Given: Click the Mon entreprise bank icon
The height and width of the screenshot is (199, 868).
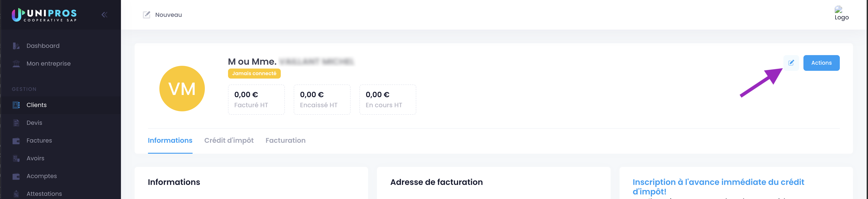Looking at the screenshot, I should 16,64.
